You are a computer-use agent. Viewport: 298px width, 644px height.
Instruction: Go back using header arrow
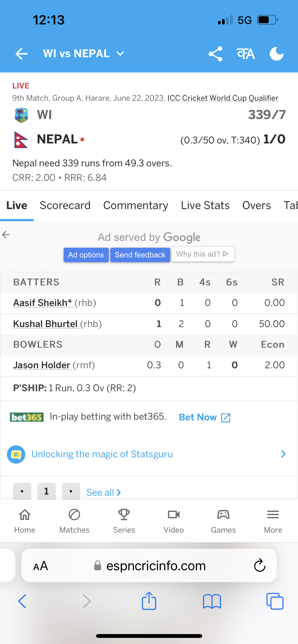pyautogui.click(x=21, y=54)
